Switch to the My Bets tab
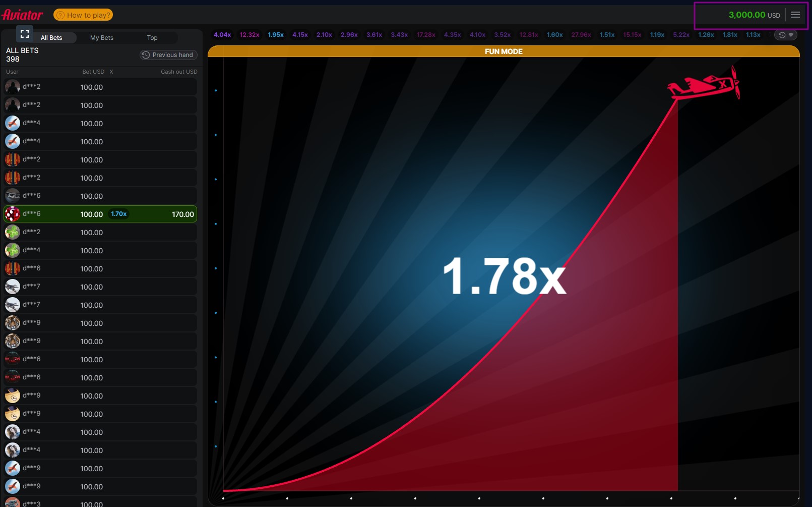This screenshot has width=812, height=507. pos(102,38)
